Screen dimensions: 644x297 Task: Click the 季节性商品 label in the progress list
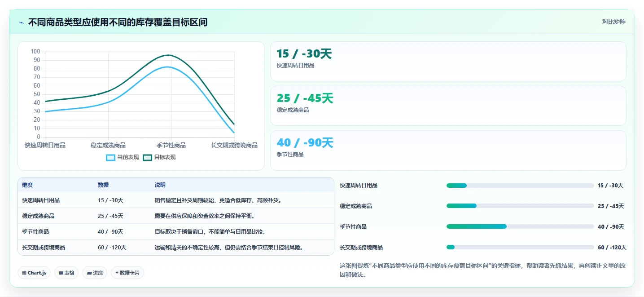coord(353,227)
